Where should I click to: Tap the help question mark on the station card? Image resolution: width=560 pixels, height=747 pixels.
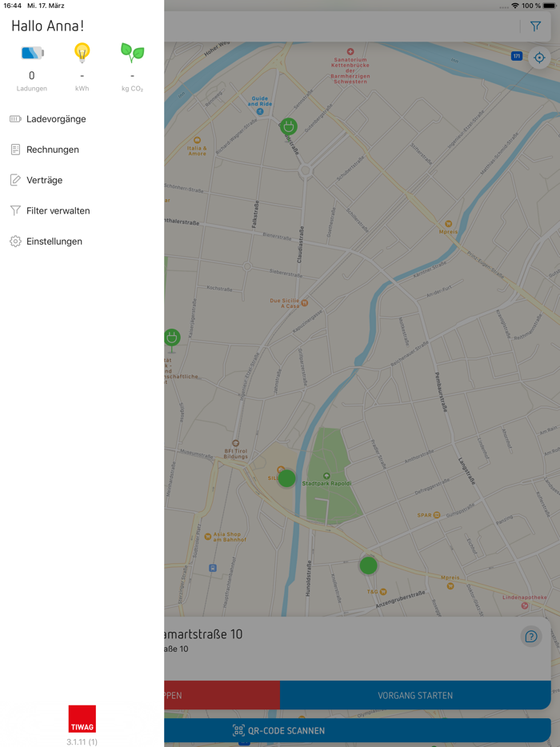[530, 636]
